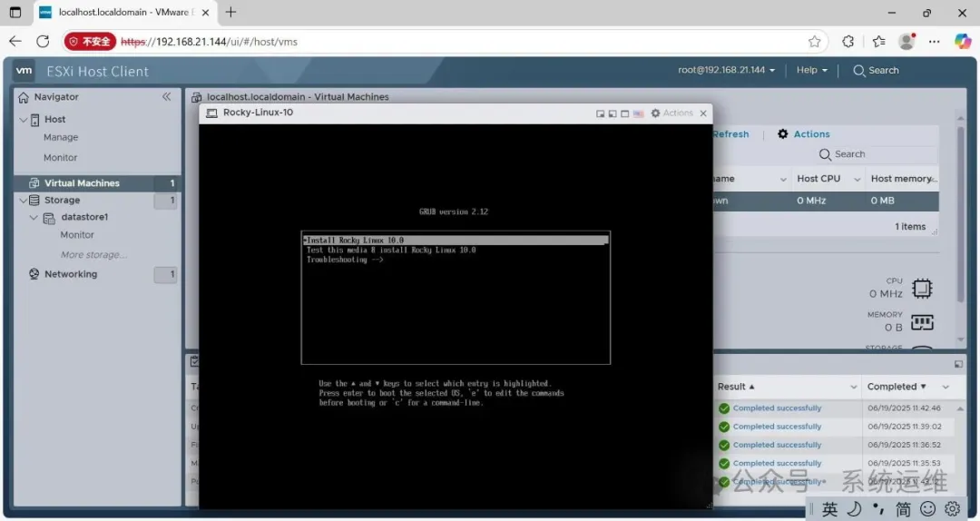The image size is (980, 521).
Task: Open the root@192.168.21.144 user dropdown
Action: pyautogui.click(x=726, y=70)
